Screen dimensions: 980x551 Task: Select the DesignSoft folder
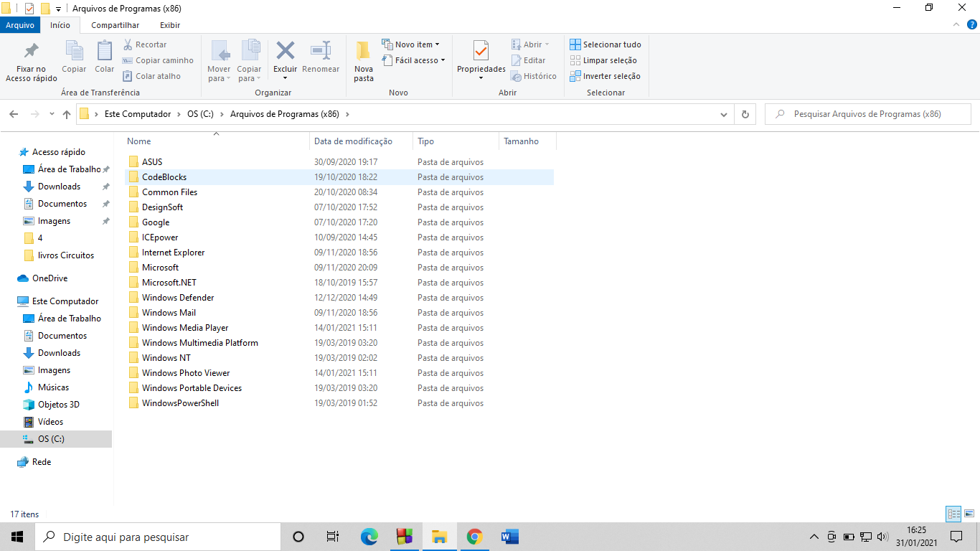(x=339, y=207)
